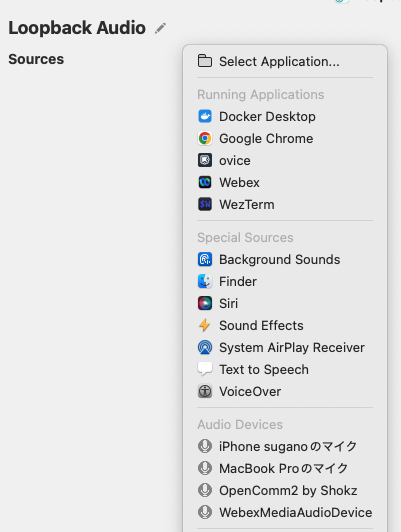The image size is (401, 532).
Task: Select Finder as a source
Action: click(285, 281)
